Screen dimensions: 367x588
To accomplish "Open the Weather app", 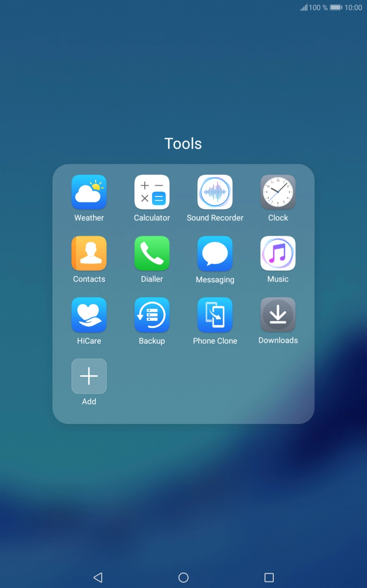I will (89, 192).
